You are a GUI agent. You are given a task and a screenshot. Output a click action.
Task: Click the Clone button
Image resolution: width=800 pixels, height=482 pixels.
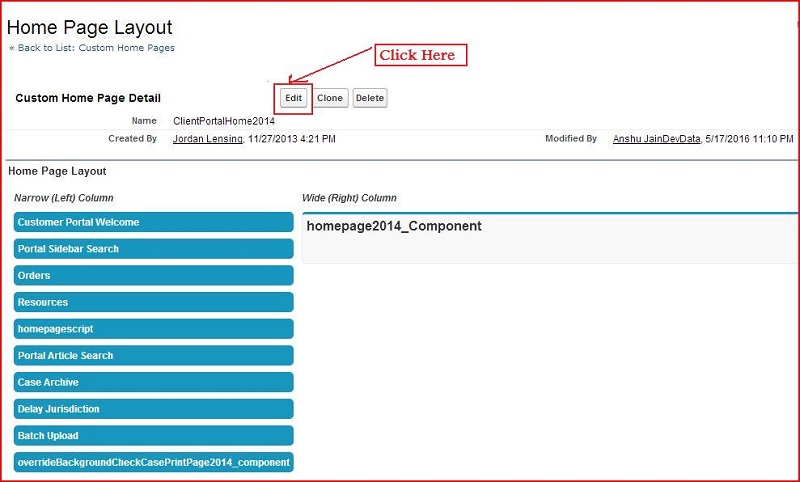coord(330,98)
